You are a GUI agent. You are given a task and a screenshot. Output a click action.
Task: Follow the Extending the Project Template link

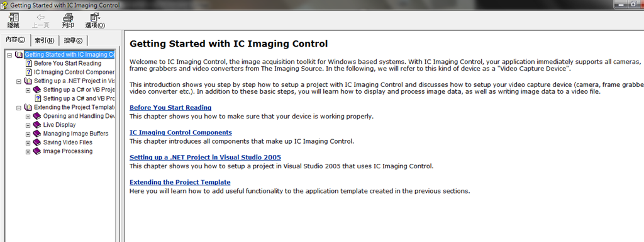tap(180, 182)
